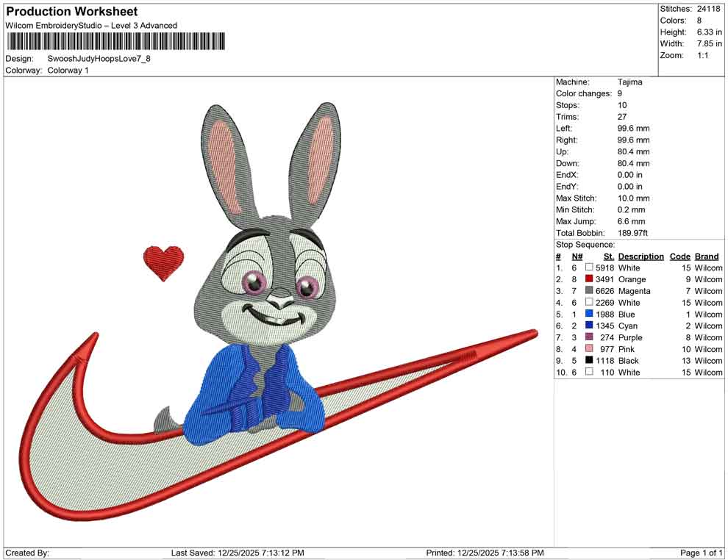Open the Machine selector showing Tajima

pos(630,82)
